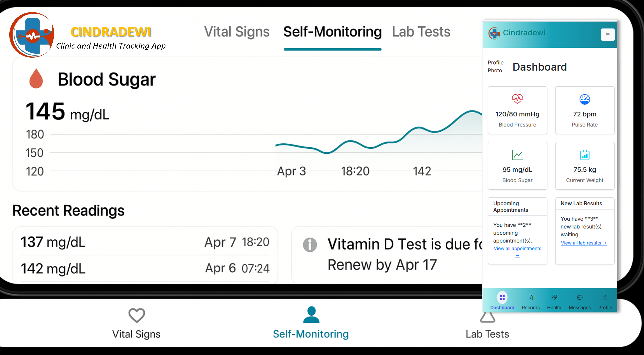Open Profile via the person icon
The width and height of the screenshot is (644, 355).
click(605, 297)
